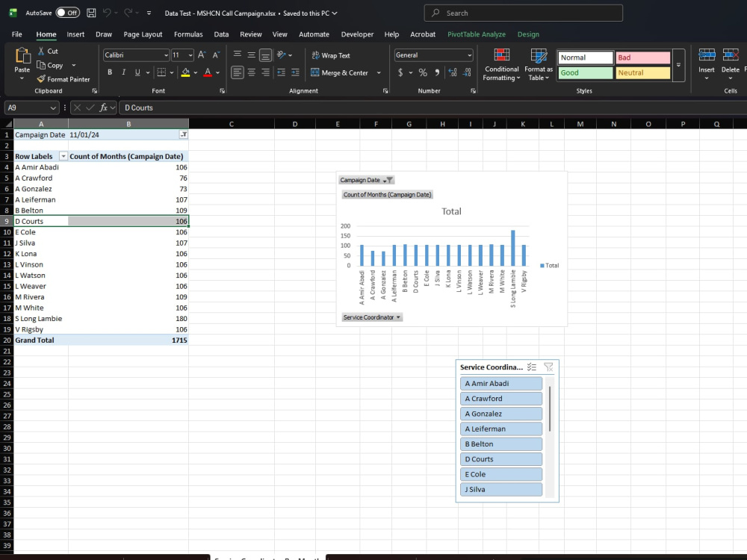The height and width of the screenshot is (560, 747).
Task: Click Increase Indent icon
Action: click(x=295, y=72)
